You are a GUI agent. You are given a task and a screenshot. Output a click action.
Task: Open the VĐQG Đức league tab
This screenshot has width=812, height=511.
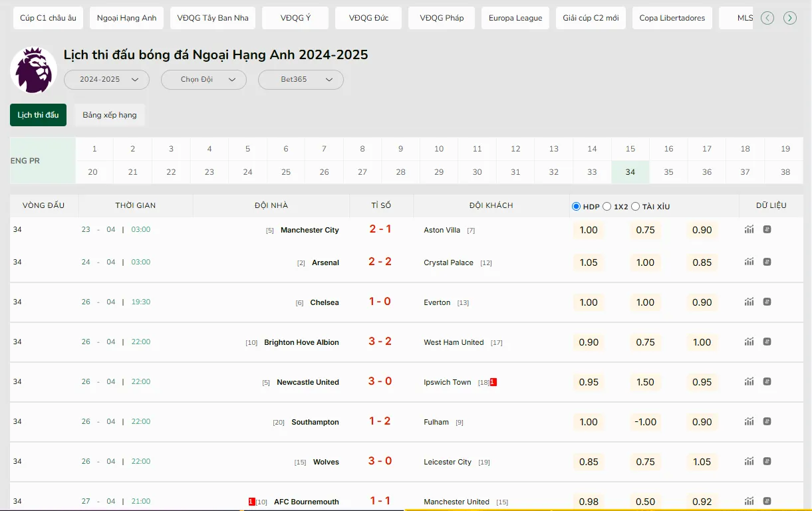pyautogui.click(x=368, y=18)
